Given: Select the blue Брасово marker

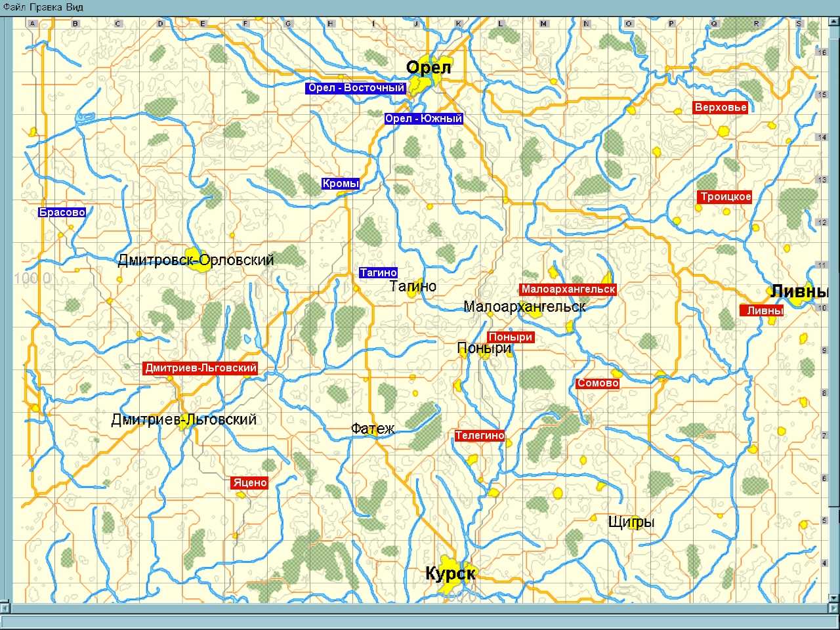Looking at the screenshot, I should (x=62, y=213).
